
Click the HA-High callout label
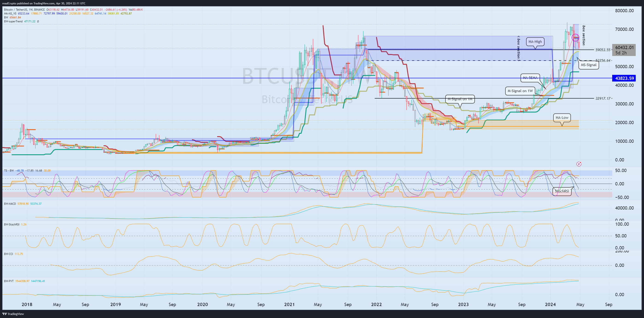[535, 42]
